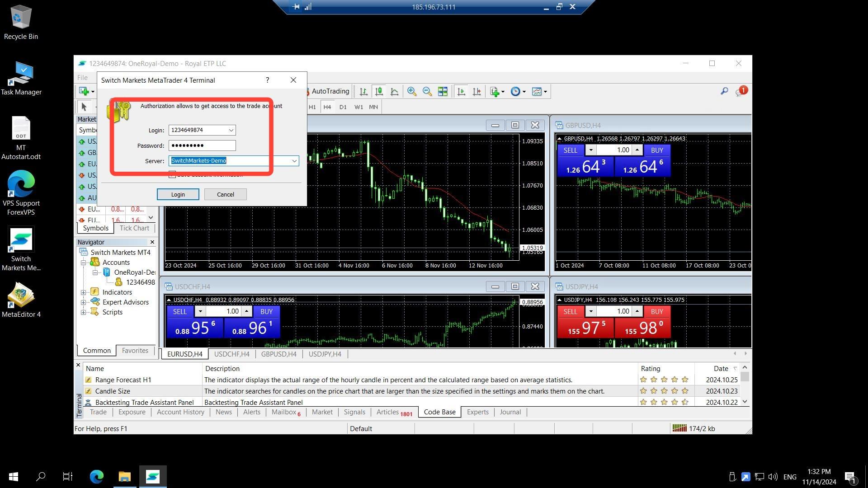Toggle auto scroll chart icon
The width and height of the screenshot is (868, 488).
[461, 92]
